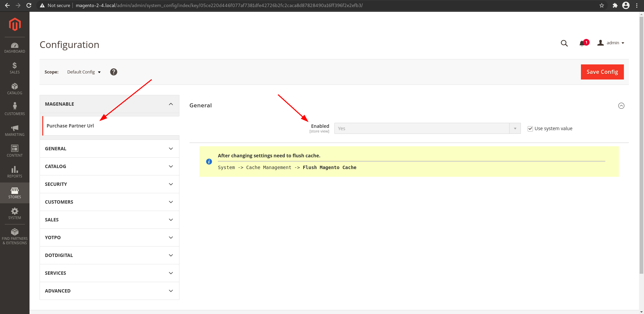Click the browser address bar URL
Viewport: 644px width, 314px height.
tap(219, 5)
